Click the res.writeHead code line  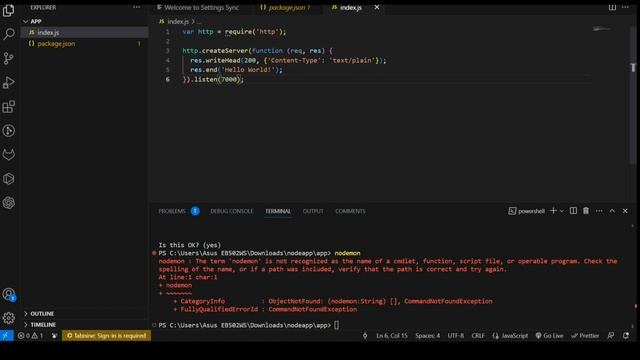[288, 60]
